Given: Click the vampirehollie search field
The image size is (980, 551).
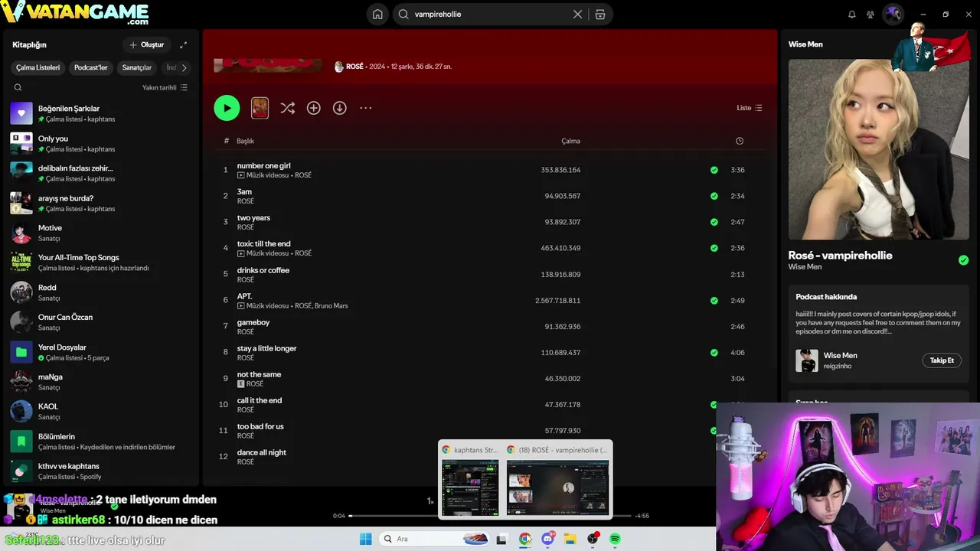Looking at the screenshot, I should [491, 14].
